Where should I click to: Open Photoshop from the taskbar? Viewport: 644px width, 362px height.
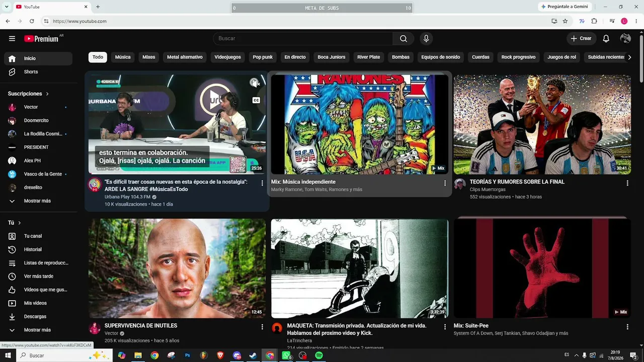(187, 355)
